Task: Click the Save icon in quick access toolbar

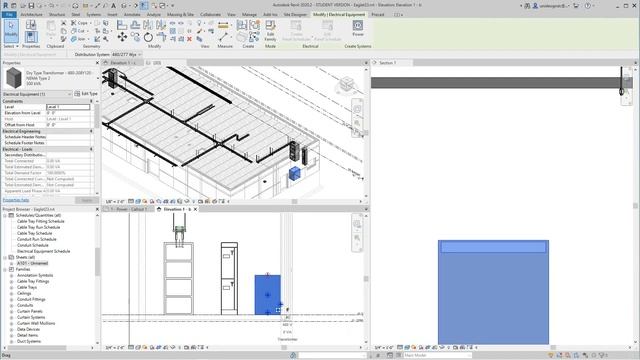Action: (x=31, y=6)
